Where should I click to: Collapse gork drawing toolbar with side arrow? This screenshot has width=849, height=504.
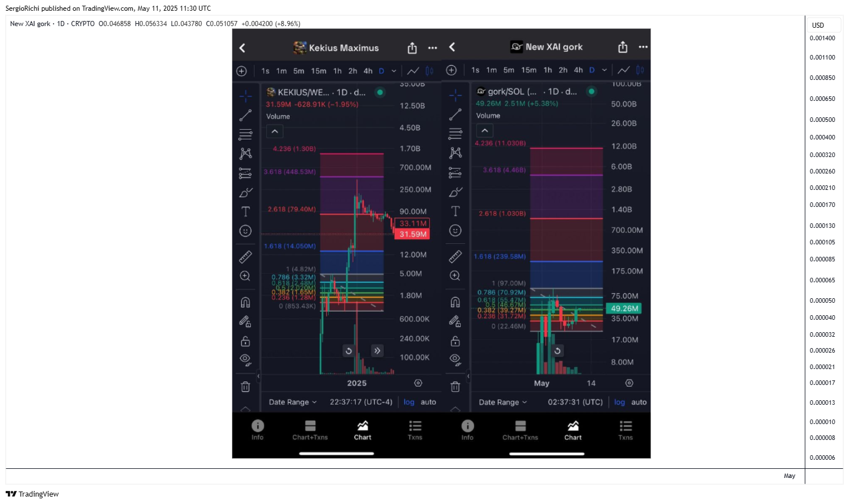pos(468,376)
